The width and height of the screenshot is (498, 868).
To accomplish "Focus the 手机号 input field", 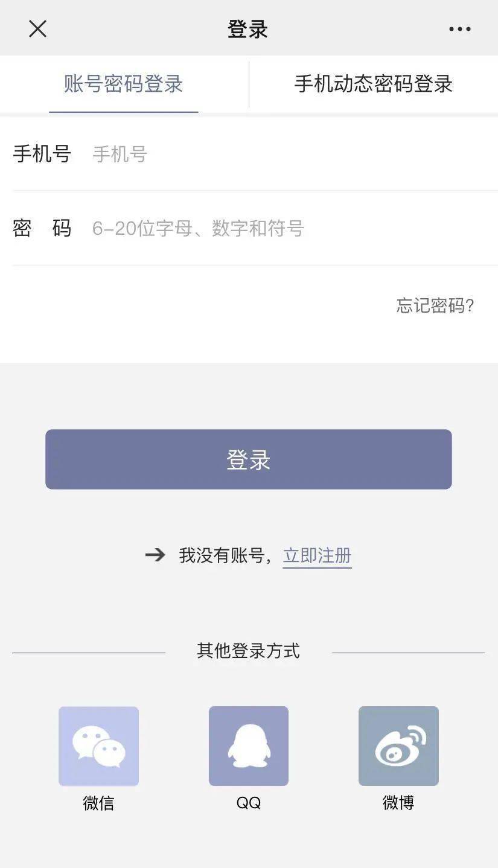I will point(290,155).
